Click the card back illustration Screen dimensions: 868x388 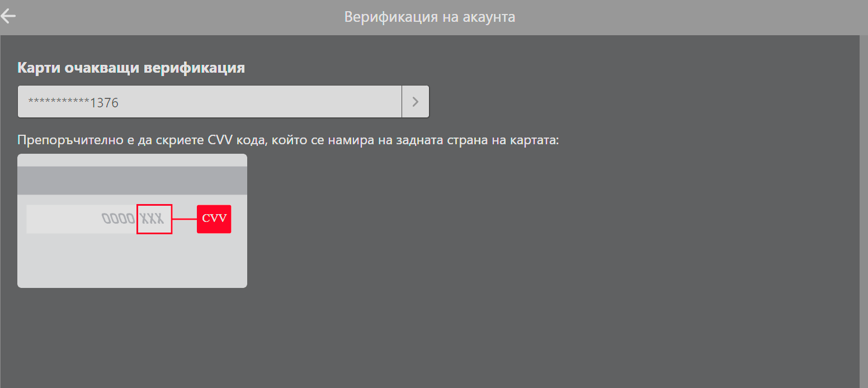point(132,221)
